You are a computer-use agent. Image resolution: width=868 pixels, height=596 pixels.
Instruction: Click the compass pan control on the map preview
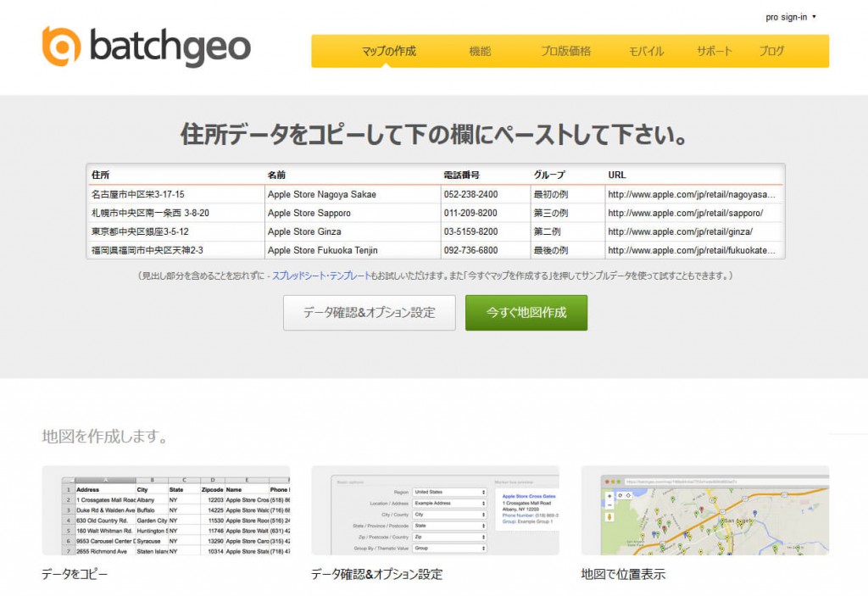point(627,495)
